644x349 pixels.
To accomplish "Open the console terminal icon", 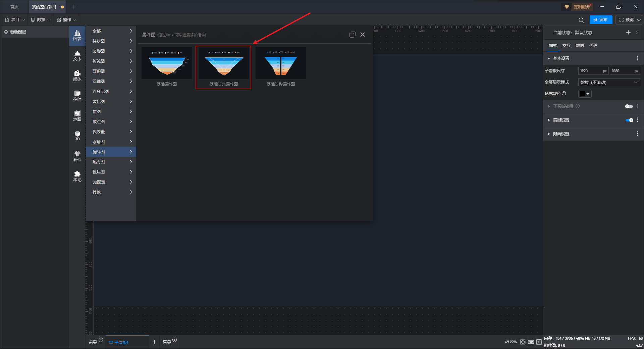I will coord(539,342).
